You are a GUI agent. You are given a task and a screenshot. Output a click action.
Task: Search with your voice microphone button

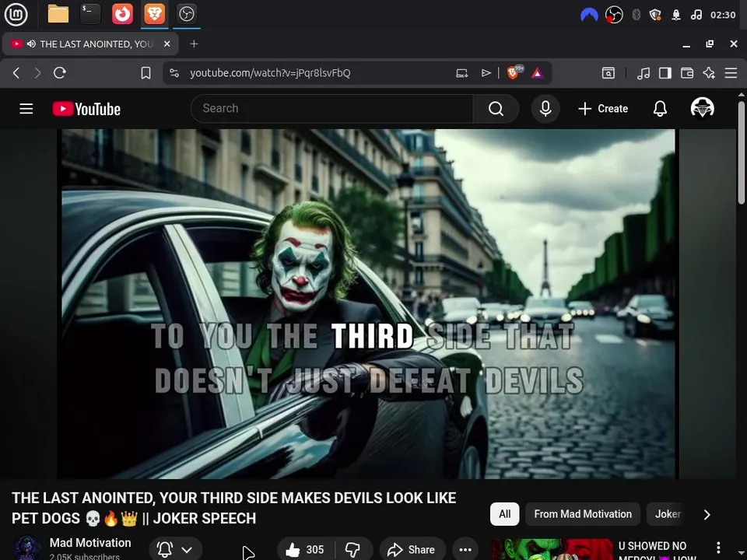pos(545,109)
